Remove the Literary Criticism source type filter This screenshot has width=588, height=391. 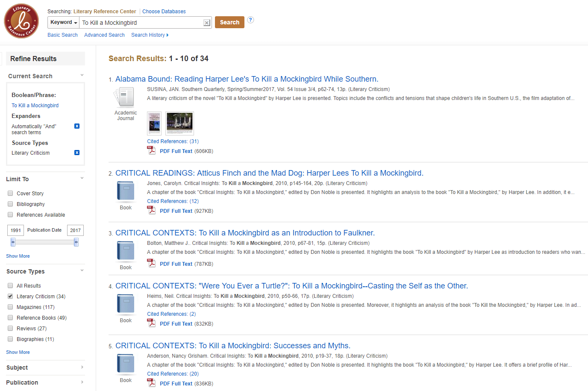tap(77, 153)
